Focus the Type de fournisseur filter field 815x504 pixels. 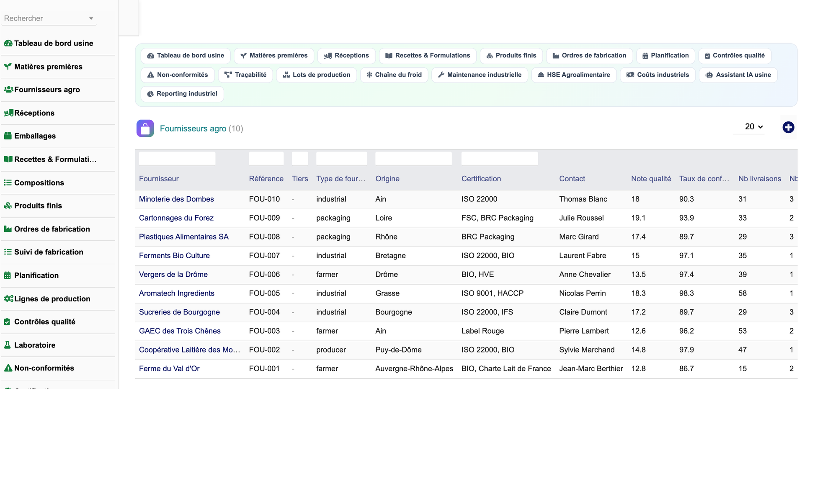[x=342, y=159]
